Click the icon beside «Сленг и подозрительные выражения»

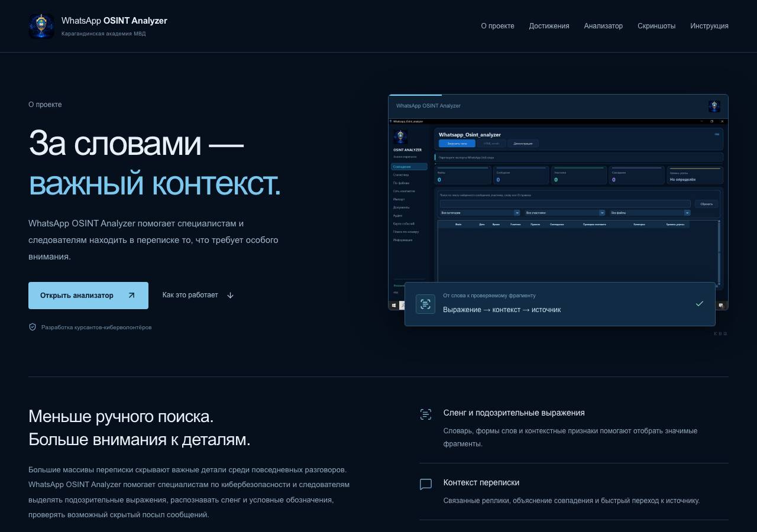426,414
